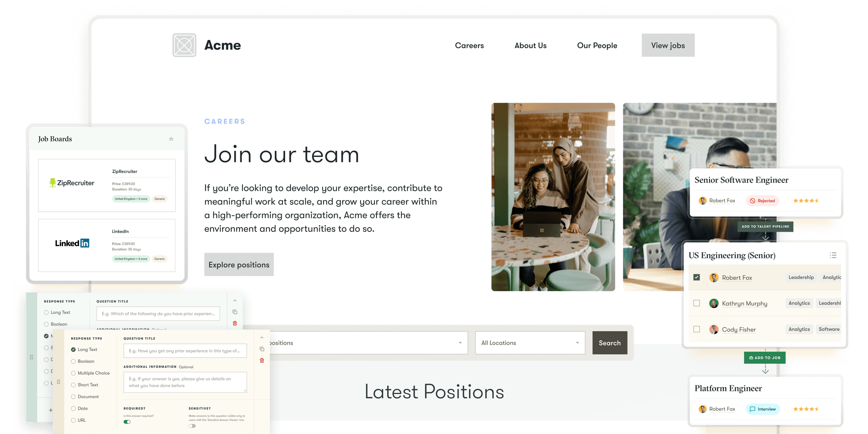
Task: Click the 'Have you got any prior' title field
Action: point(185,351)
